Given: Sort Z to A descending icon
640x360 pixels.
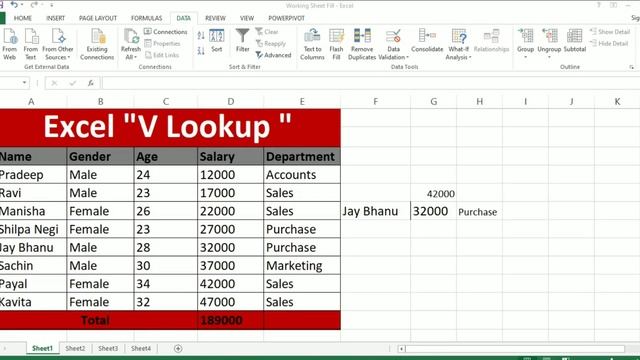Looking at the screenshot, I should pos(201,51).
